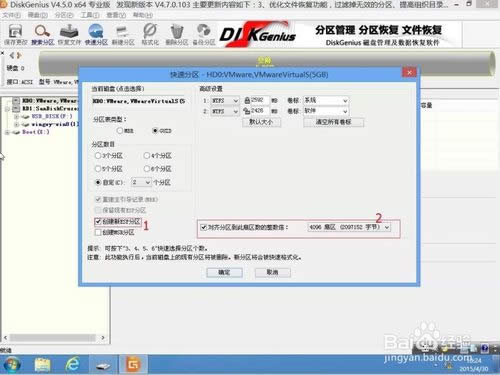This screenshot has height=375, width=500.
Task: Click the left panel horizontal scrollbar
Action: click(54, 338)
